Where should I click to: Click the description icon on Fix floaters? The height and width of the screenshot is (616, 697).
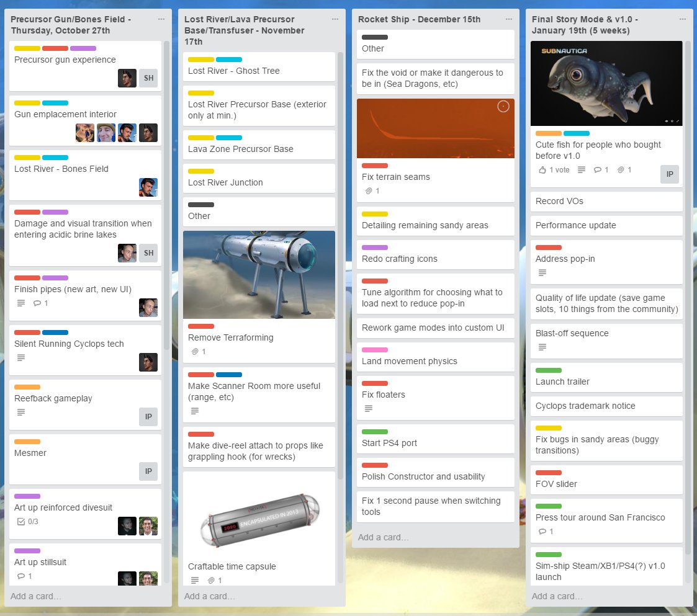click(x=369, y=408)
